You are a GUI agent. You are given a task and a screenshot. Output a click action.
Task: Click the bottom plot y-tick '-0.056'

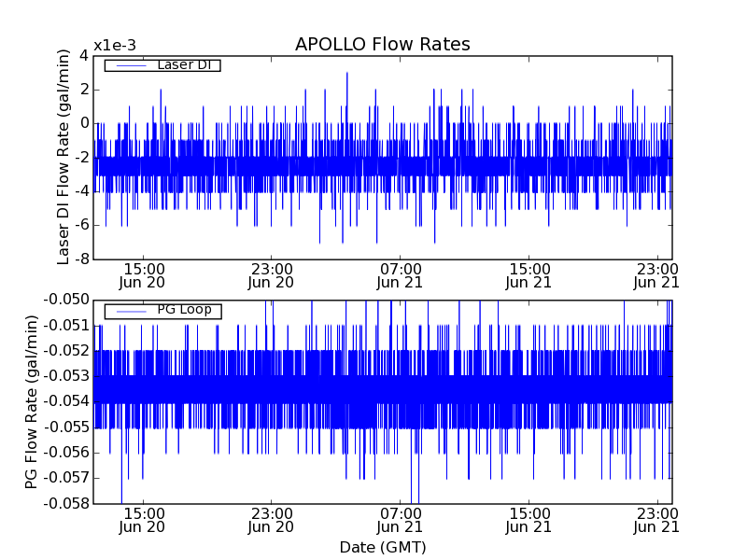coord(66,453)
